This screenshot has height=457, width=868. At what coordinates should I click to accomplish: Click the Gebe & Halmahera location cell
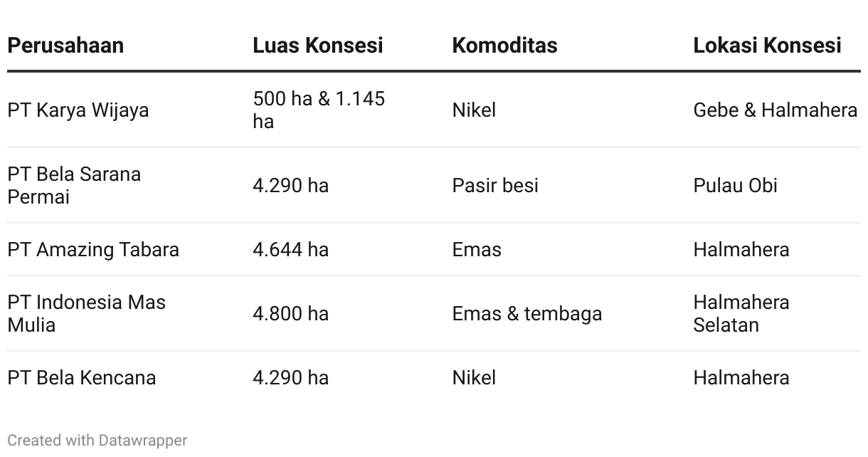[x=776, y=110]
